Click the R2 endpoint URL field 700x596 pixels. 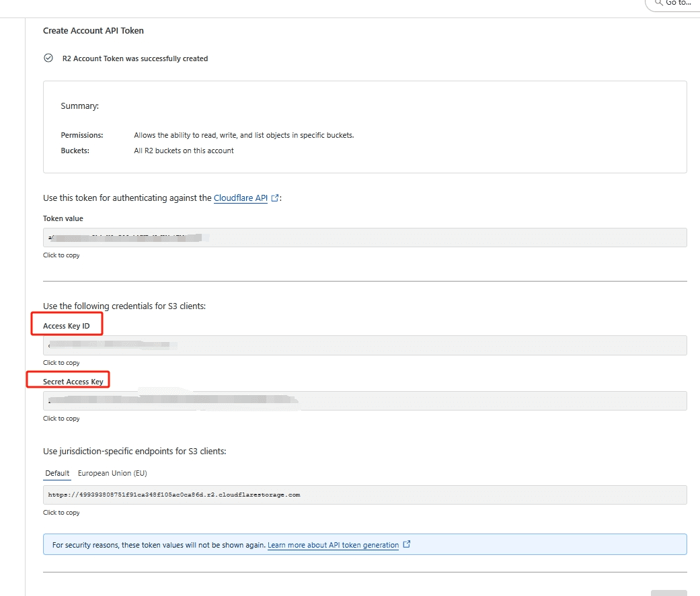coord(364,495)
